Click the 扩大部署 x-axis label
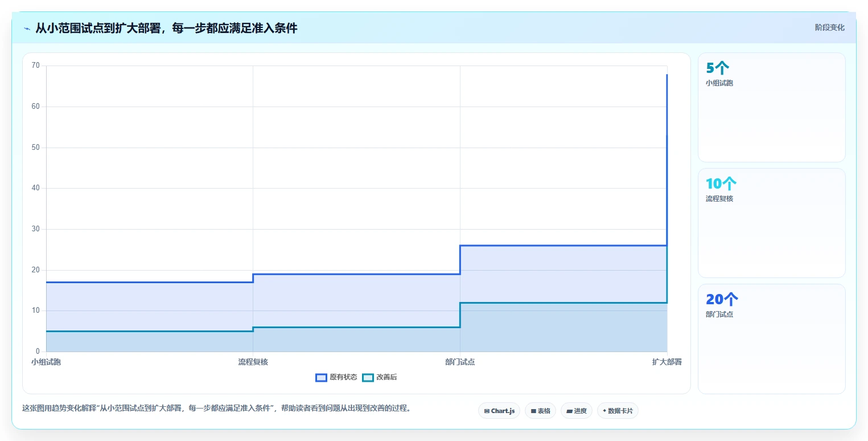Image resolution: width=868 pixels, height=441 pixels. (667, 362)
